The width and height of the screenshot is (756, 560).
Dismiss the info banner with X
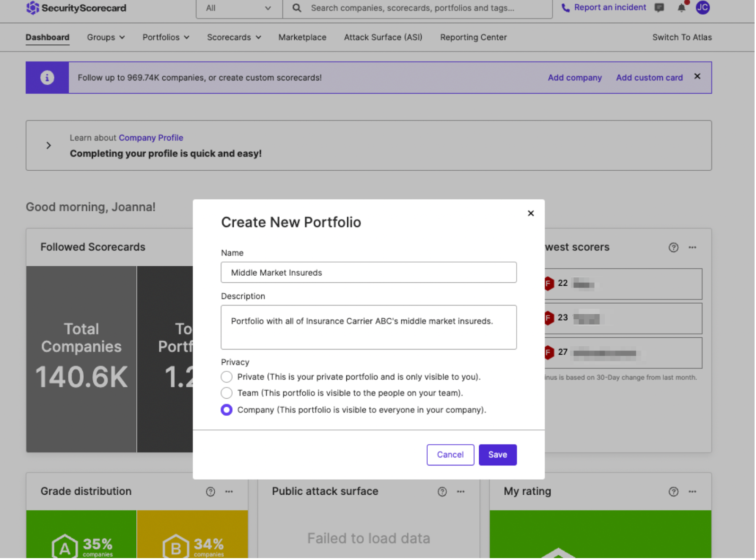point(697,77)
